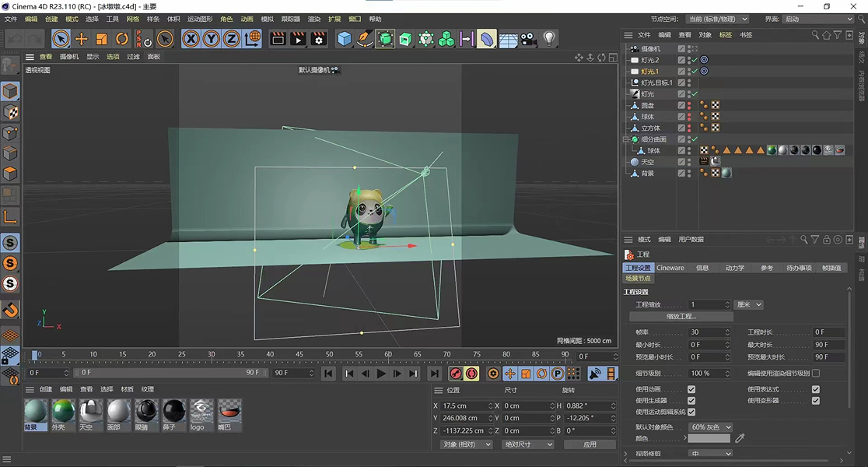Collapse the 细分曲面 object tree
This screenshot has width=868, height=467.
tap(626, 139)
